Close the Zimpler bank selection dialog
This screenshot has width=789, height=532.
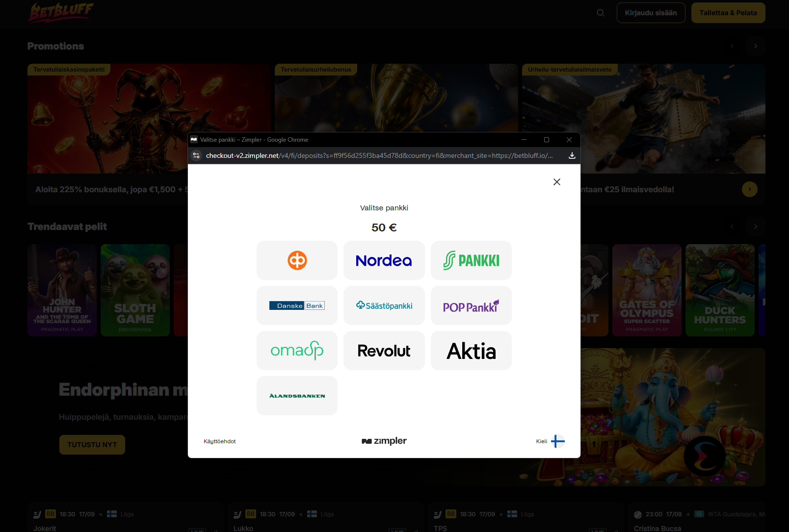click(557, 182)
